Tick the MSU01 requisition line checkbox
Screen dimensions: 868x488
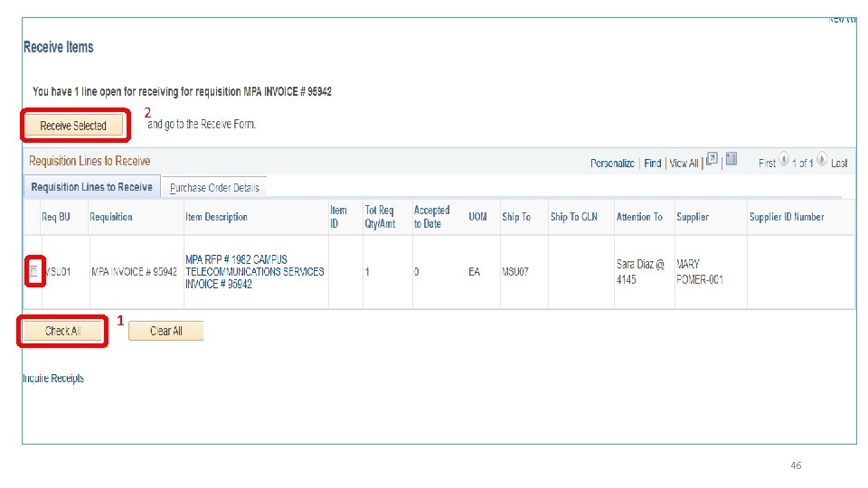click(x=33, y=271)
